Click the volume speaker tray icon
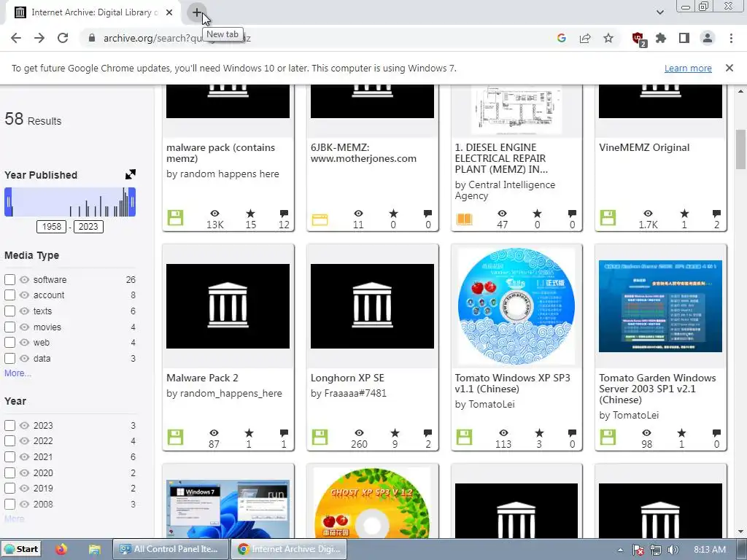Screen dimensions: 747x560 [x=673, y=550]
